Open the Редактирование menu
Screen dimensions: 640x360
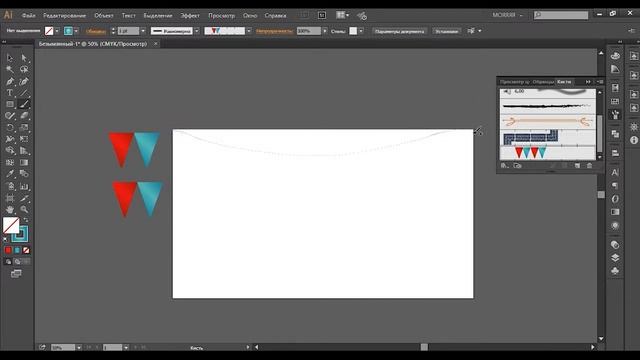(x=64, y=16)
